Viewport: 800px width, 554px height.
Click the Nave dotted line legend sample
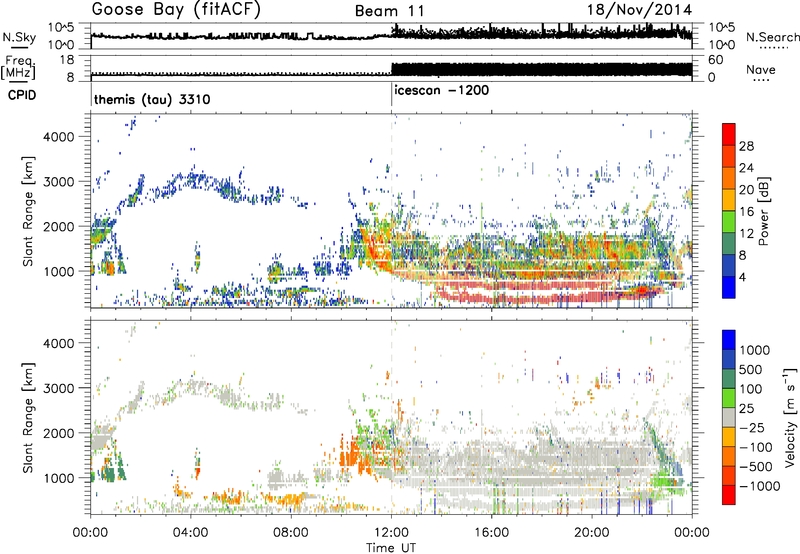click(761, 80)
